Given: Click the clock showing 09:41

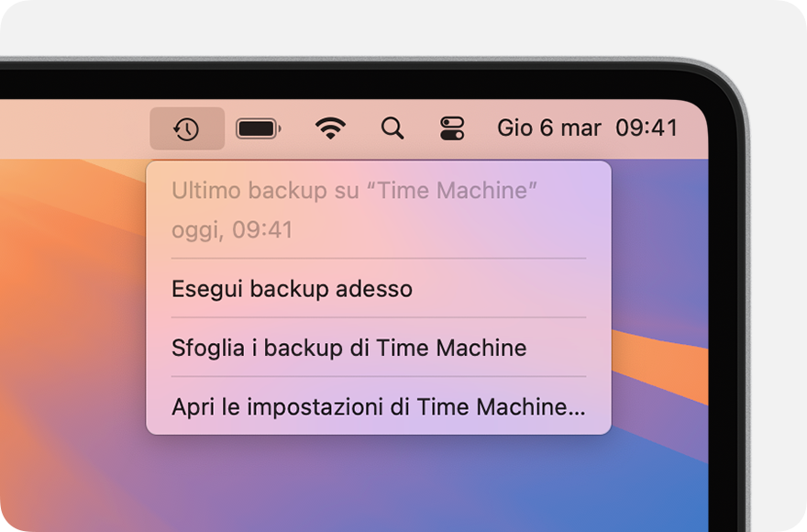Looking at the screenshot, I should [x=649, y=127].
